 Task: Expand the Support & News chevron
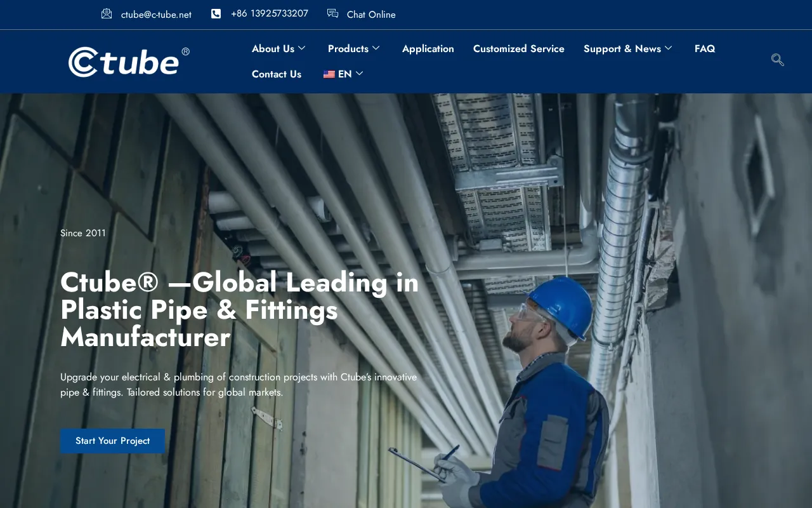coord(668,48)
